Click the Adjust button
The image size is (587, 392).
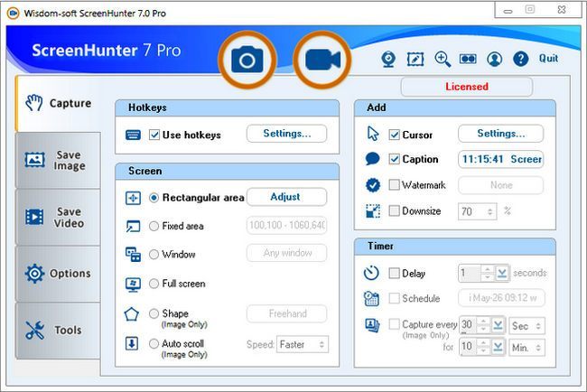pos(287,197)
